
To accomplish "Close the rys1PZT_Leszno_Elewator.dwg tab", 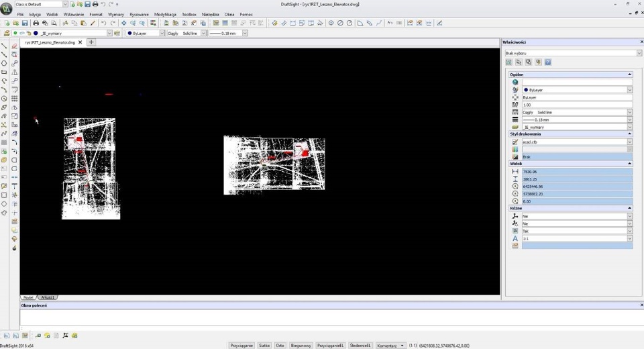I will (x=80, y=42).
